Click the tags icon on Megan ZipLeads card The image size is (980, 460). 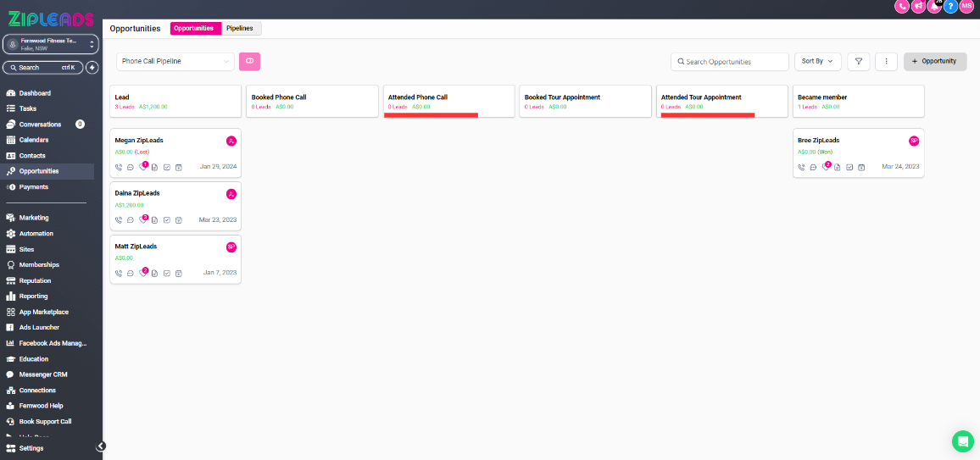[x=142, y=167]
